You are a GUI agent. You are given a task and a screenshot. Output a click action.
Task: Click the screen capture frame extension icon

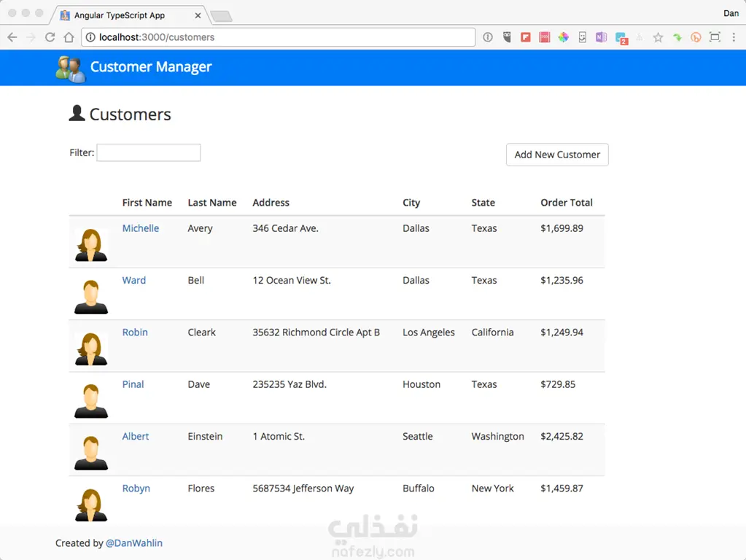(715, 37)
